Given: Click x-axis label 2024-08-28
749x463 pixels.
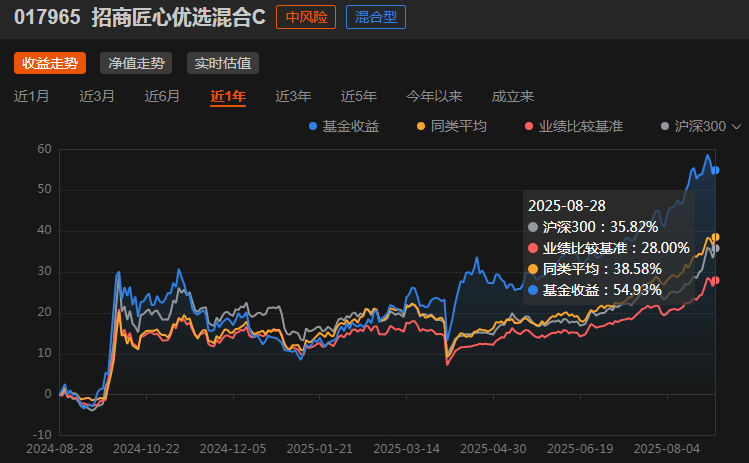Looking at the screenshot, I should coord(59,449).
